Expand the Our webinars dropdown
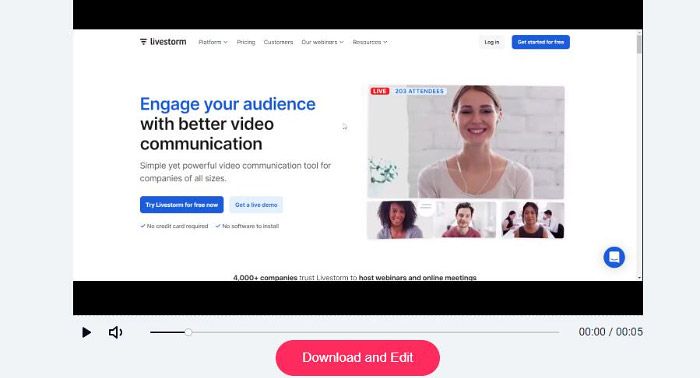This screenshot has width=700, height=378. (x=322, y=42)
